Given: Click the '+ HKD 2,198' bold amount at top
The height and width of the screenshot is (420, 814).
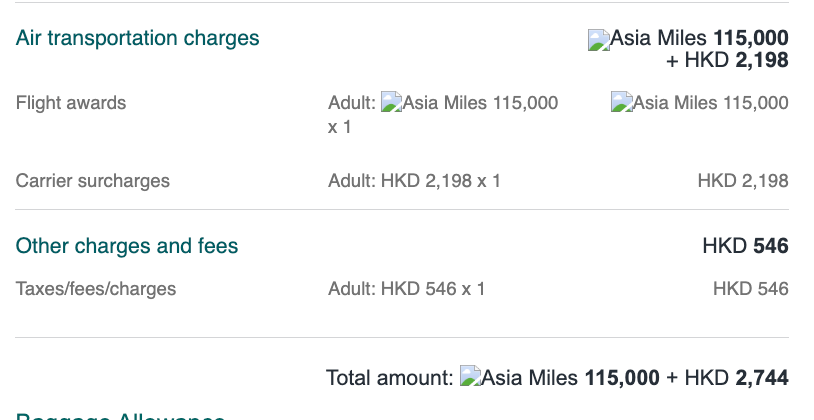Looking at the screenshot, I should pos(727,60).
